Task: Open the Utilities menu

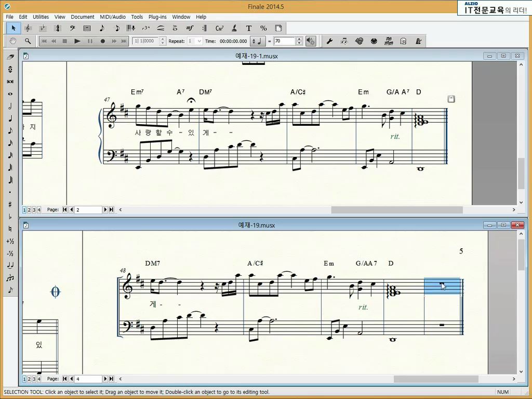Action: (x=41, y=17)
